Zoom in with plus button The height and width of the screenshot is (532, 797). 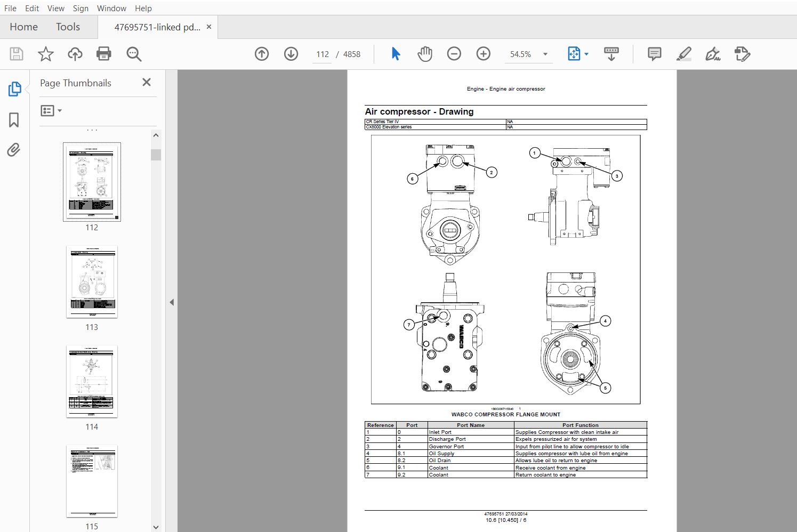[484, 54]
